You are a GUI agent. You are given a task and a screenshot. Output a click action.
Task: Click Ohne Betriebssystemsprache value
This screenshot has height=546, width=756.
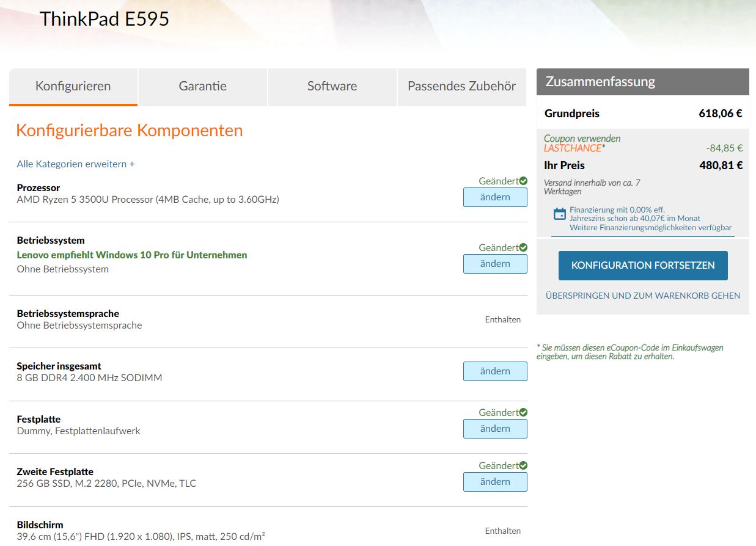click(79, 326)
